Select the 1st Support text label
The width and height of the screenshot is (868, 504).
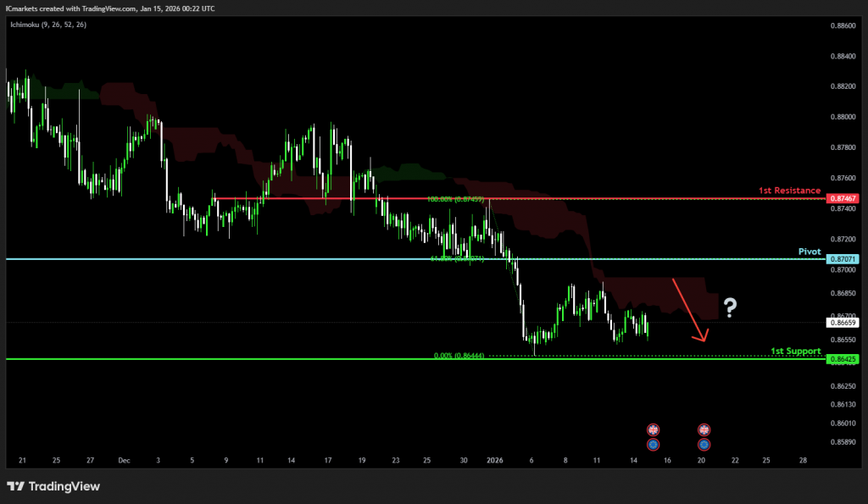(x=795, y=351)
